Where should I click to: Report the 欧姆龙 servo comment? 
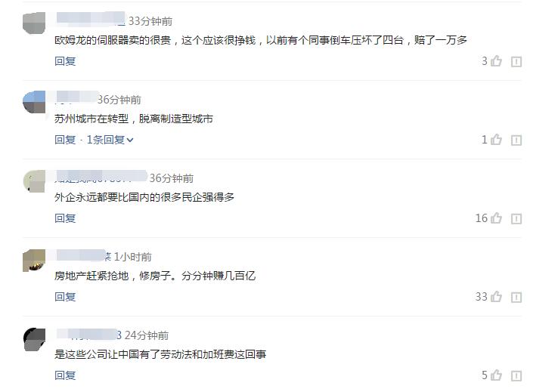pos(516,62)
